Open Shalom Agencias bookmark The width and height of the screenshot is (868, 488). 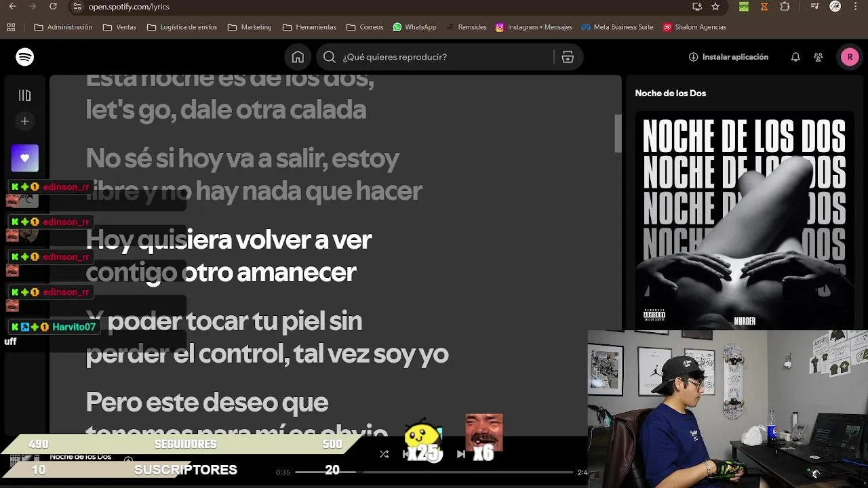click(x=694, y=27)
